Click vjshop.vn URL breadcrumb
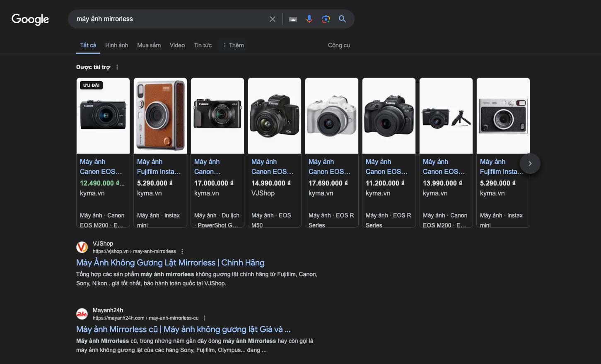 tap(134, 251)
